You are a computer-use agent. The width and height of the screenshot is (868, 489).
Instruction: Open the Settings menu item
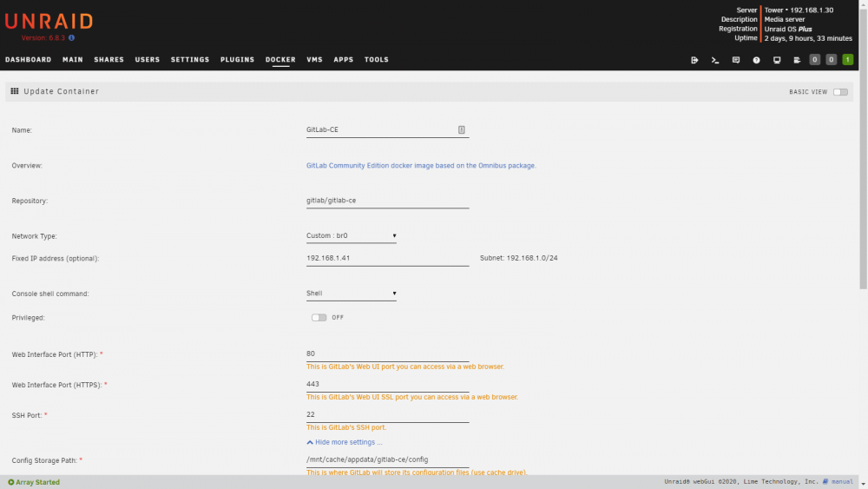tap(190, 60)
